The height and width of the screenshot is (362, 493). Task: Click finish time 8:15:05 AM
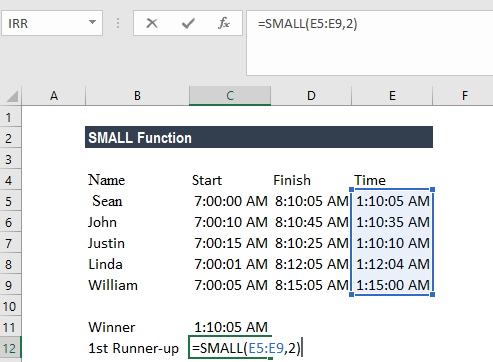point(311,285)
